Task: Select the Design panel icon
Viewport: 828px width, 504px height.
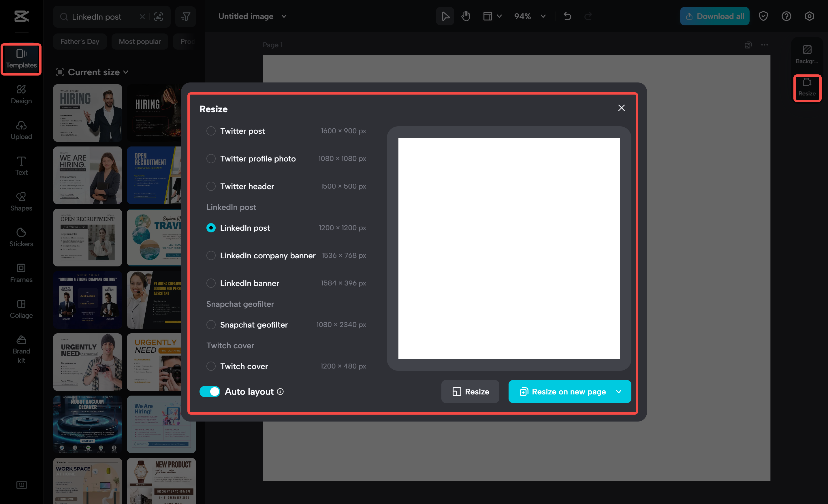Action: [21, 94]
